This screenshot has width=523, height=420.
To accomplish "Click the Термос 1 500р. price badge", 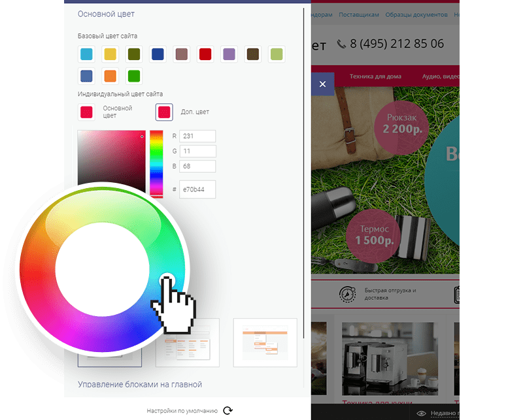I will pos(373,236).
